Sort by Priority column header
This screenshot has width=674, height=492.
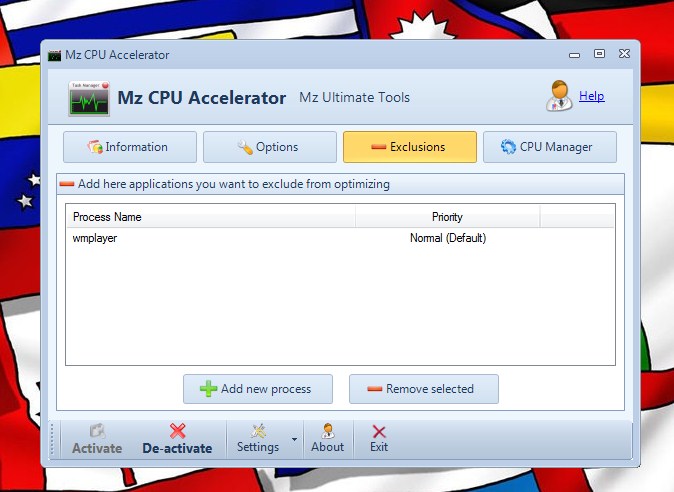447,217
